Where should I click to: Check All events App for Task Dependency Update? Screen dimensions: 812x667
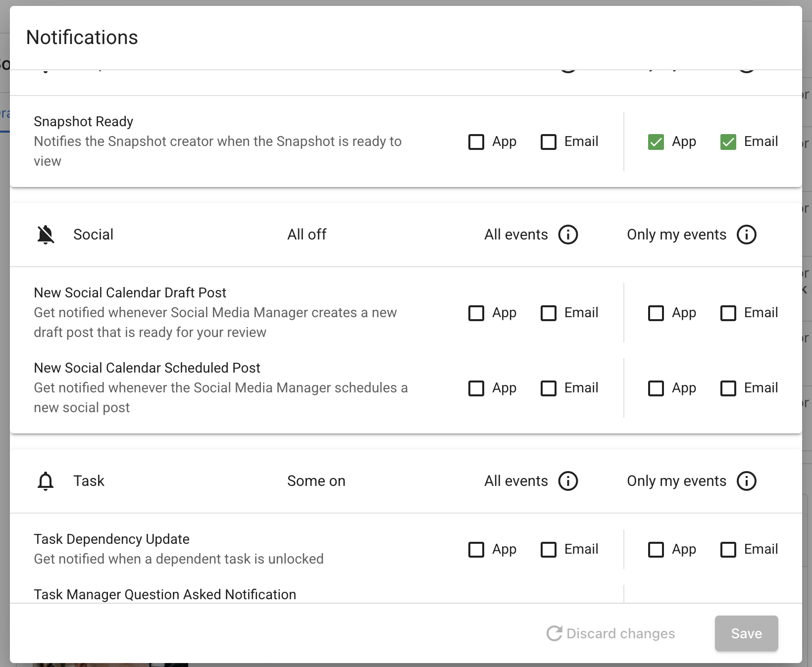pos(476,550)
